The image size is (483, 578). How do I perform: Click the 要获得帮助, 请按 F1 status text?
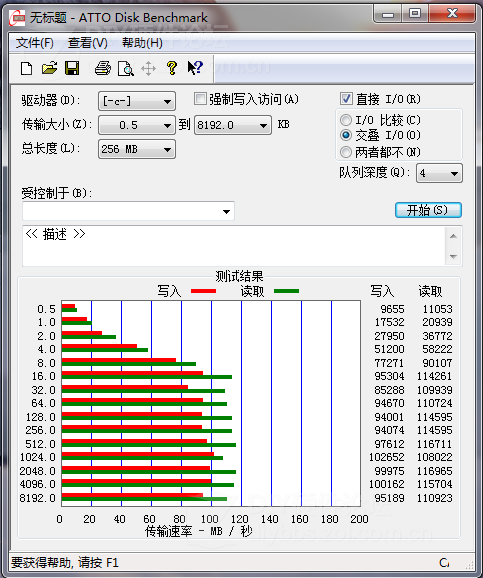(x=65, y=563)
